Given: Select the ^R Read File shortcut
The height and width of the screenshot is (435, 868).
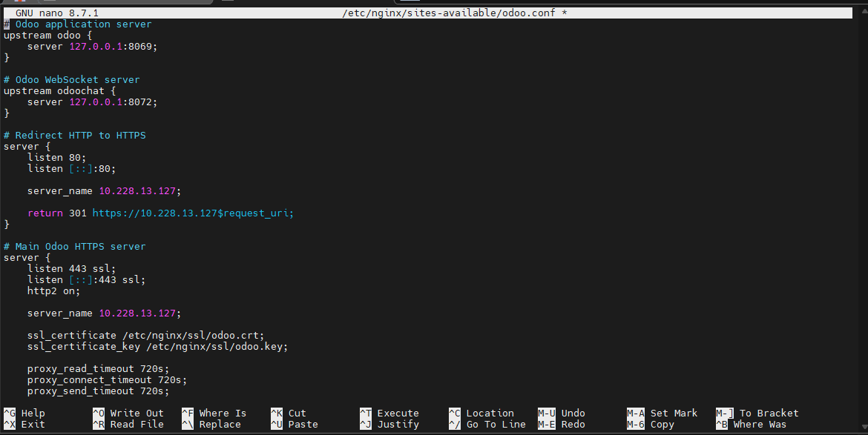Looking at the screenshot, I should 128,424.
